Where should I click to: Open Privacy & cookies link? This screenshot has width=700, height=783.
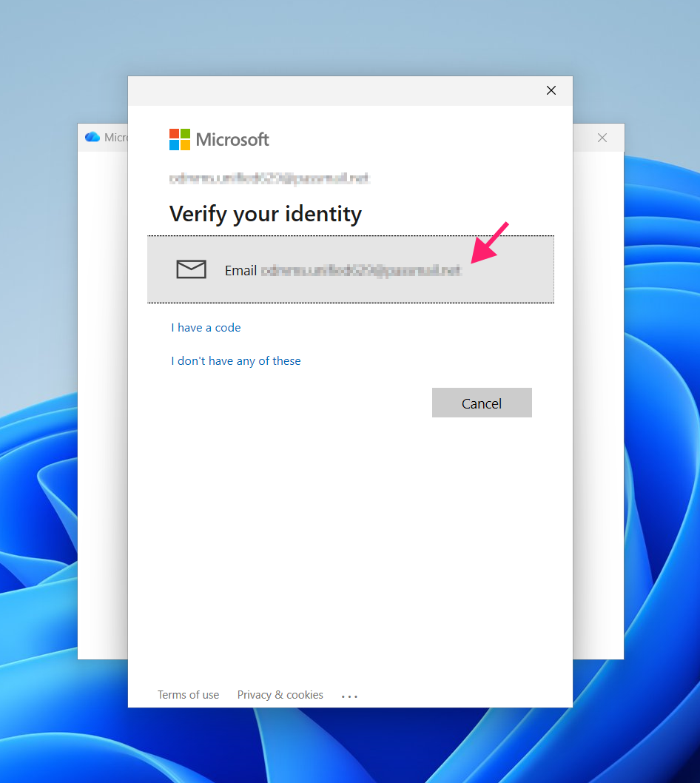280,695
